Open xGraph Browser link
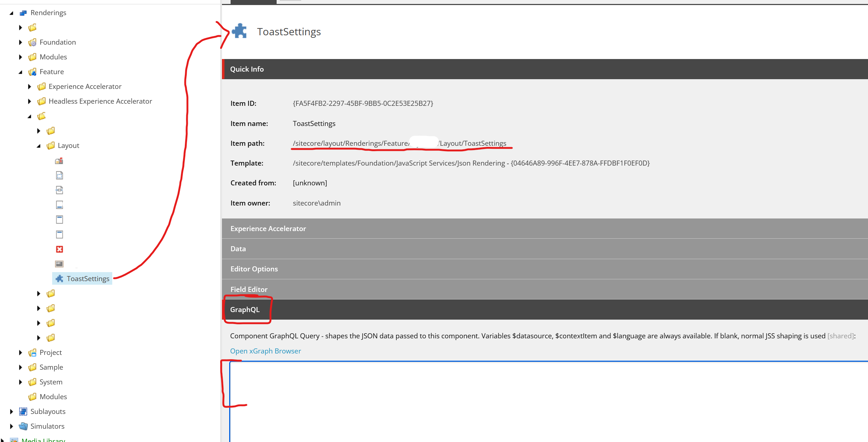The height and width of the screenshot is (442, 868). [265, 351]
